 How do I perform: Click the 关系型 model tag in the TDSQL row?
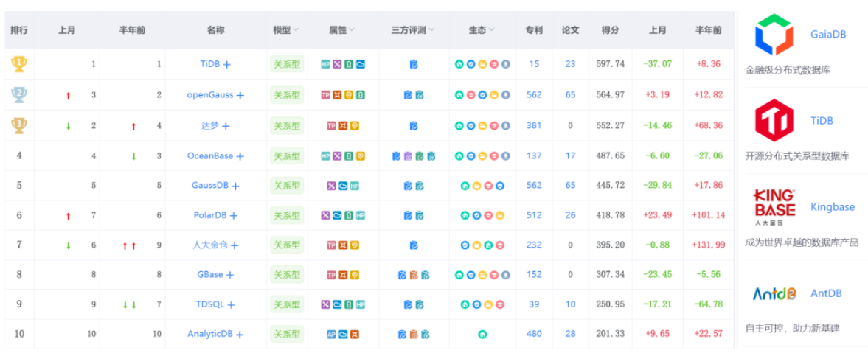point(287,304)
